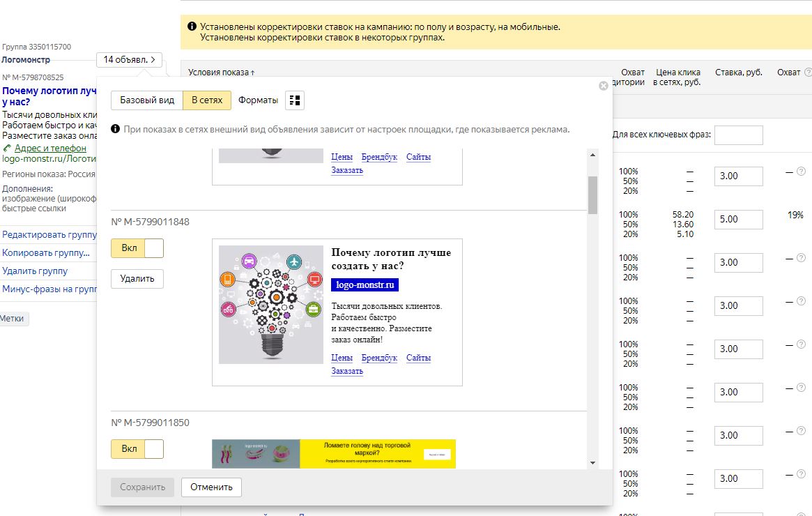Screen dimensions: 812x516
Task: Click the Метки button
Action: click(x=13, y=319)
